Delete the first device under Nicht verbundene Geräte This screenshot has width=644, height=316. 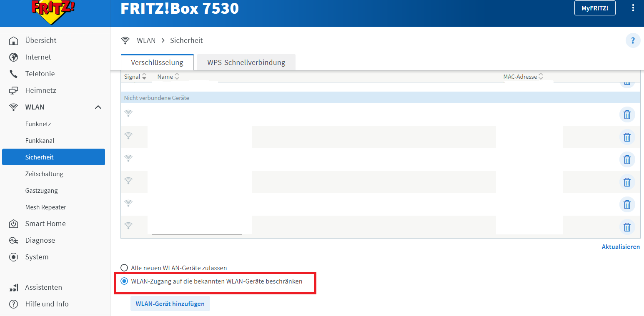pyautogui.click(x=627, y=114)
